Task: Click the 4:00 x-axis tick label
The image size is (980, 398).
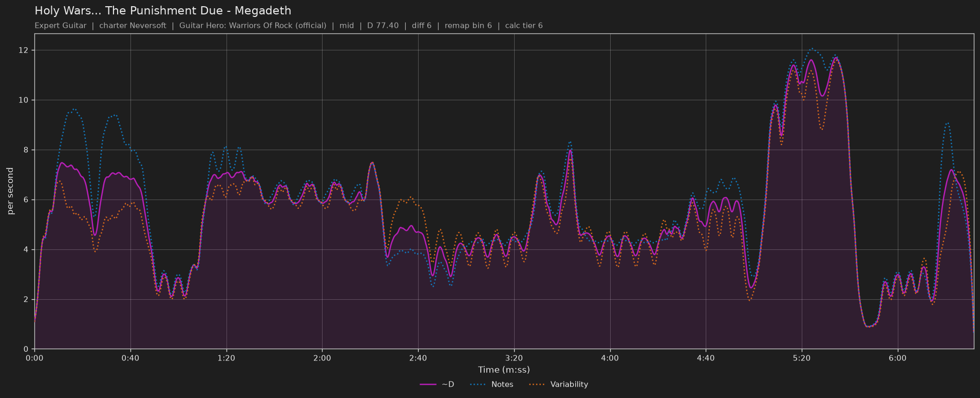Action: coord(610,358)
